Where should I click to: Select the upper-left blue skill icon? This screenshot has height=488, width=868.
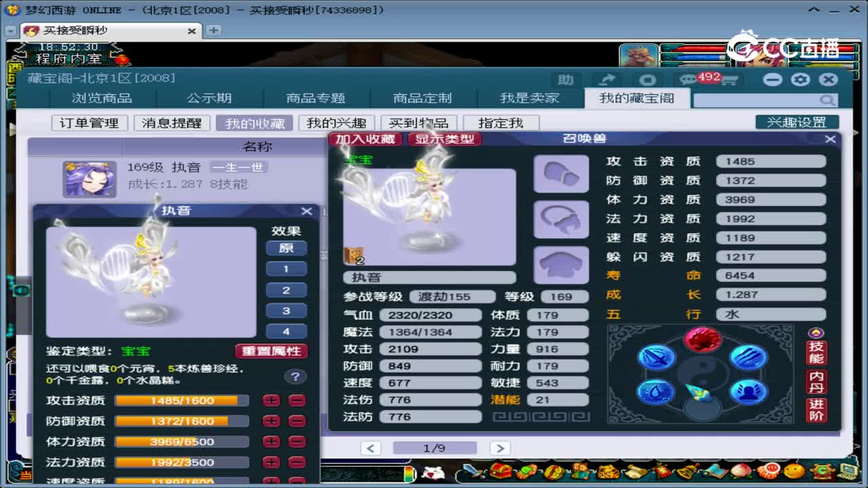656,357
